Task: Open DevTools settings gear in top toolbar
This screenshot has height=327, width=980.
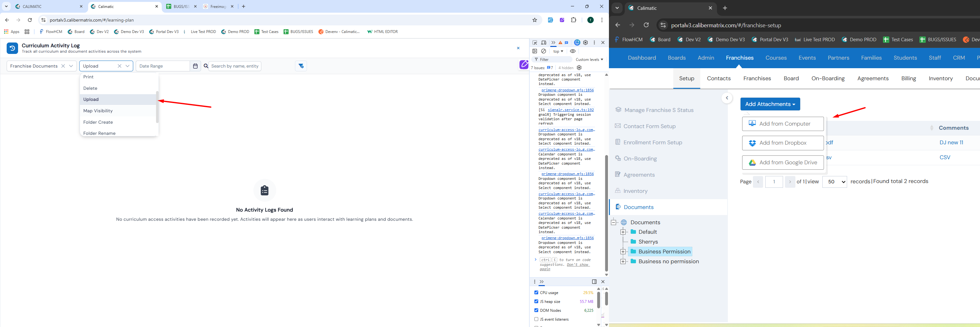Action: click(585, 43)
